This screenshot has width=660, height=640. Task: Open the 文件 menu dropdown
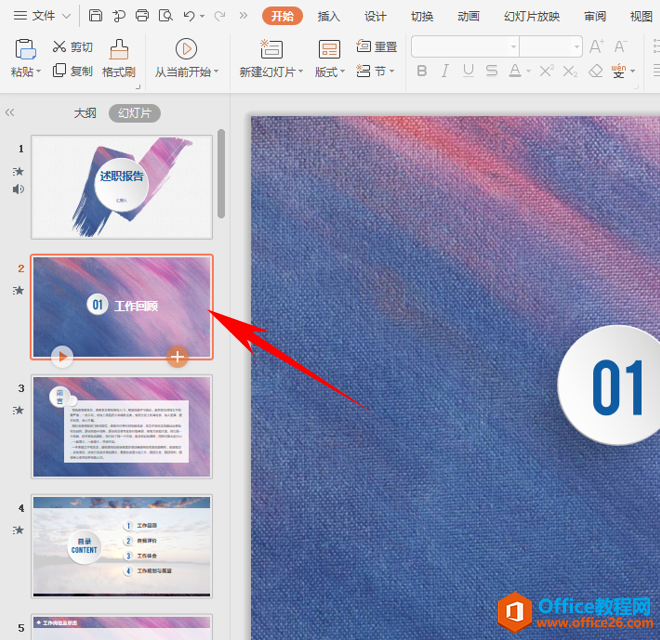pyautogui.click(x=41, y=16)
